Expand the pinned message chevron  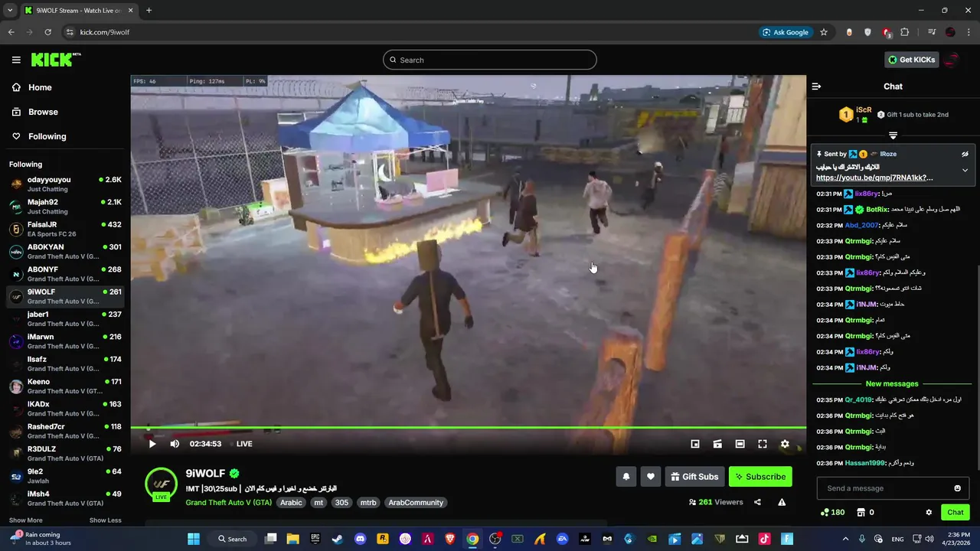click(x=965, y=170)
